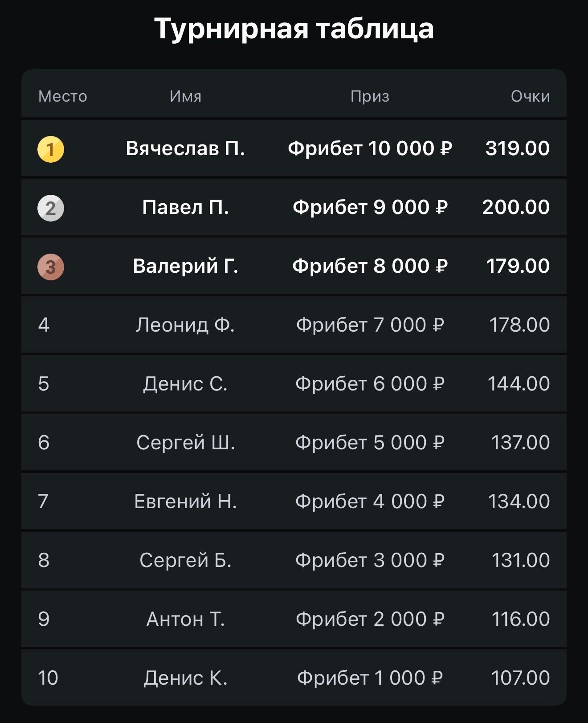588x723 pixels.
Task: Select Сергей Ш. player name
Action: tap(185, 443)
